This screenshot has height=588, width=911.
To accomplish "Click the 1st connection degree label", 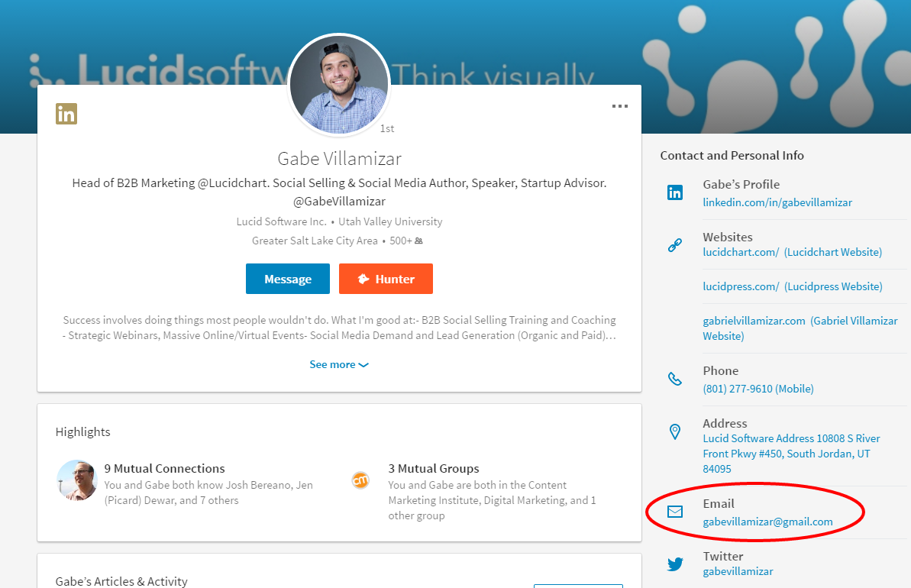I will tap(387, 128).
